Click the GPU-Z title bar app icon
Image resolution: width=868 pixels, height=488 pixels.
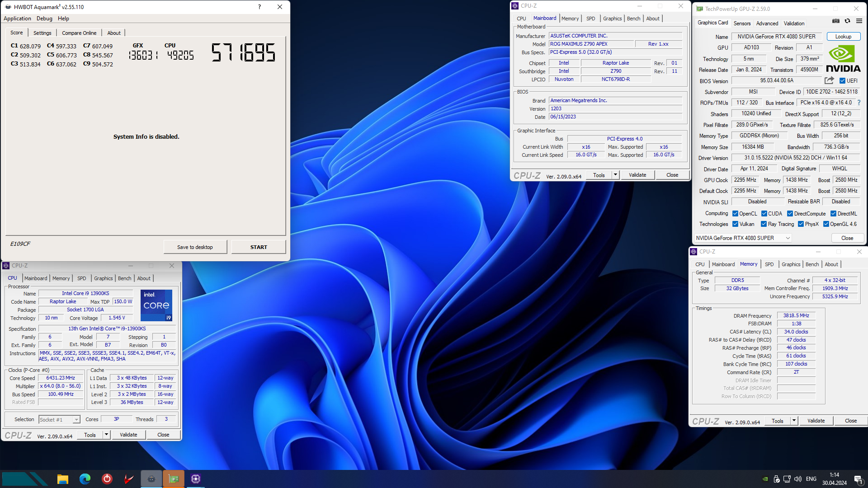click(699, 9)
